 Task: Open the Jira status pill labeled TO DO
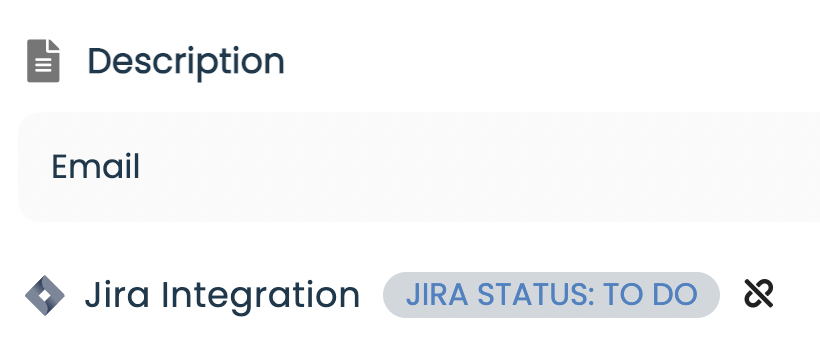pyautogui.click(x=551, y=295)
